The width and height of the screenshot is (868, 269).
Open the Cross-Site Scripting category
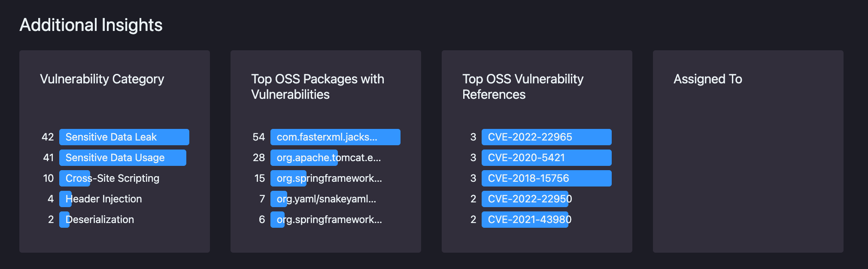[x=112, y=178]
